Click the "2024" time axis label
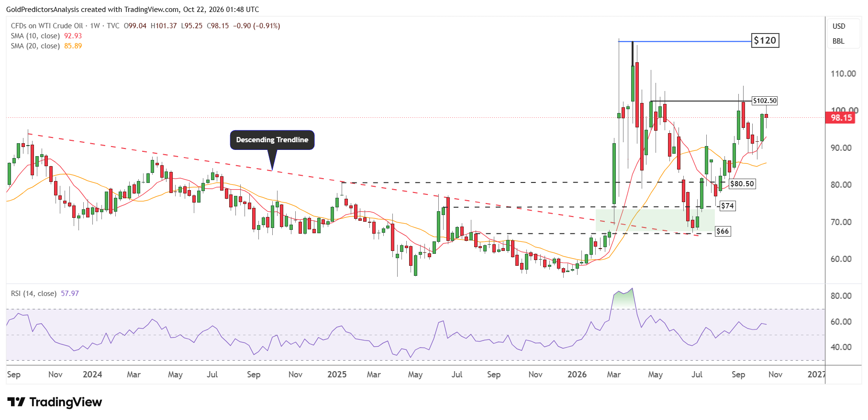The height and width of the screenshot is (420, 868). [x=92, y=375]
